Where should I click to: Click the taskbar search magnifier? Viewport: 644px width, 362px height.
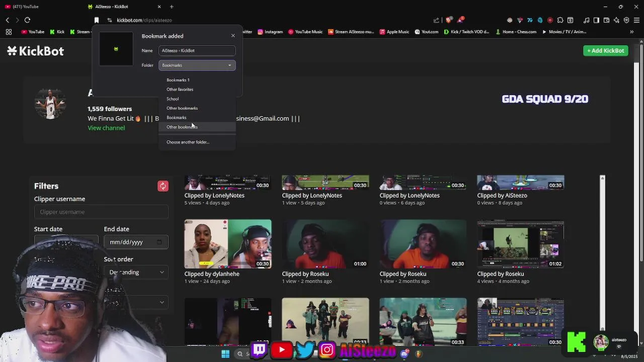[x=240, y=354]
